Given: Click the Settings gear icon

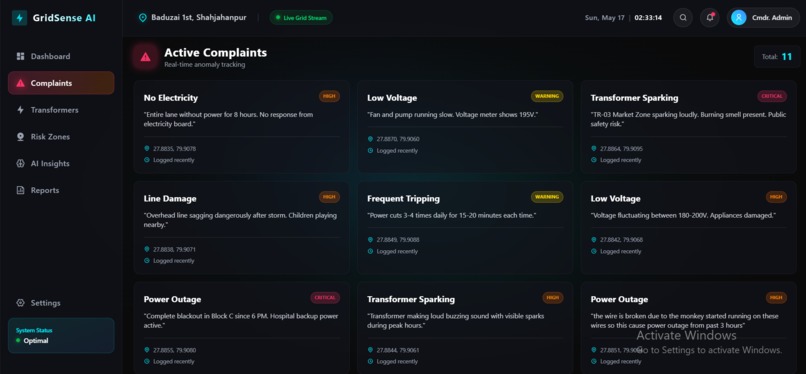Looking at the screenshot, I should coord(21,303).
